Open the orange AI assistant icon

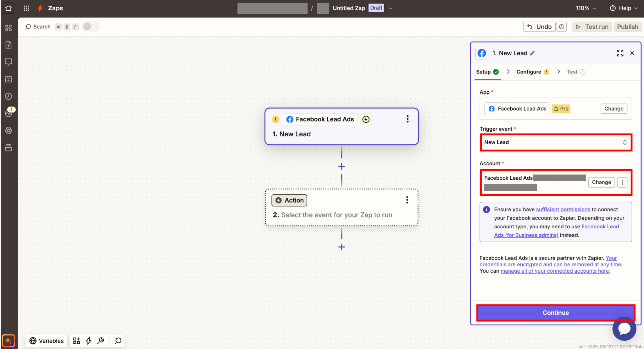pos(8,341)
